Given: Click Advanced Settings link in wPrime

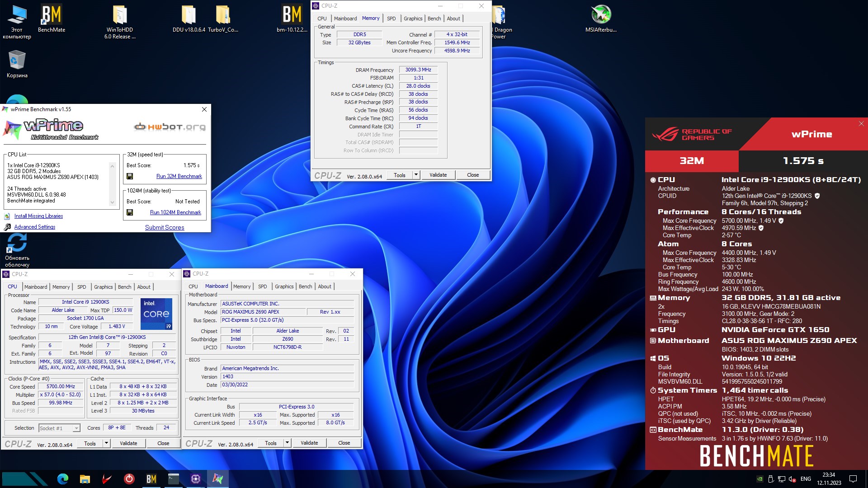Looking at the screenshot, I should pyautogui.click(x=35, y=227).
